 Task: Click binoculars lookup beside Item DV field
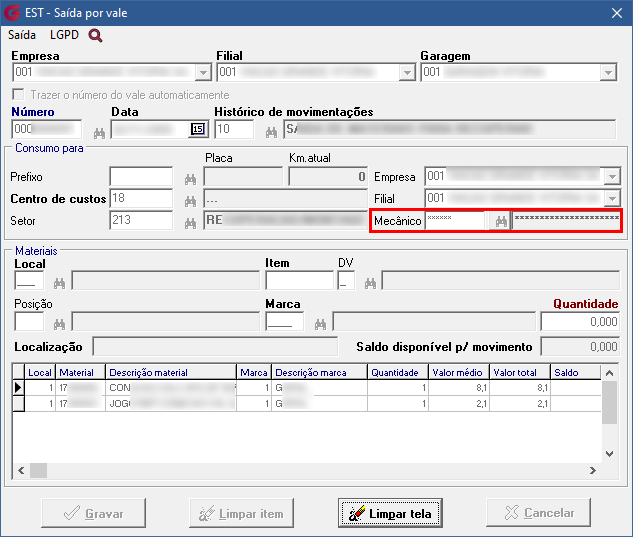370,283
